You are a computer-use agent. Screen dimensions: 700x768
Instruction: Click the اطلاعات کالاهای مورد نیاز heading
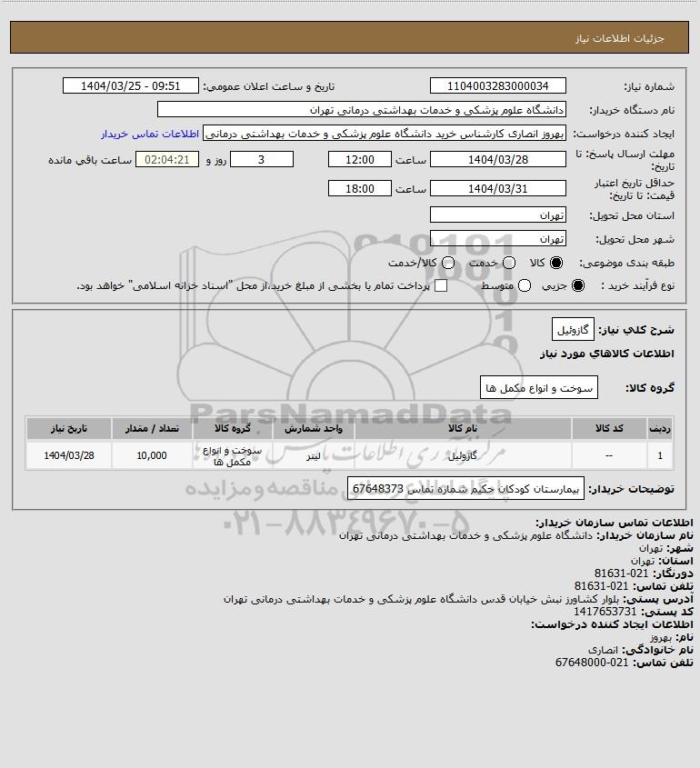(607, 354)
